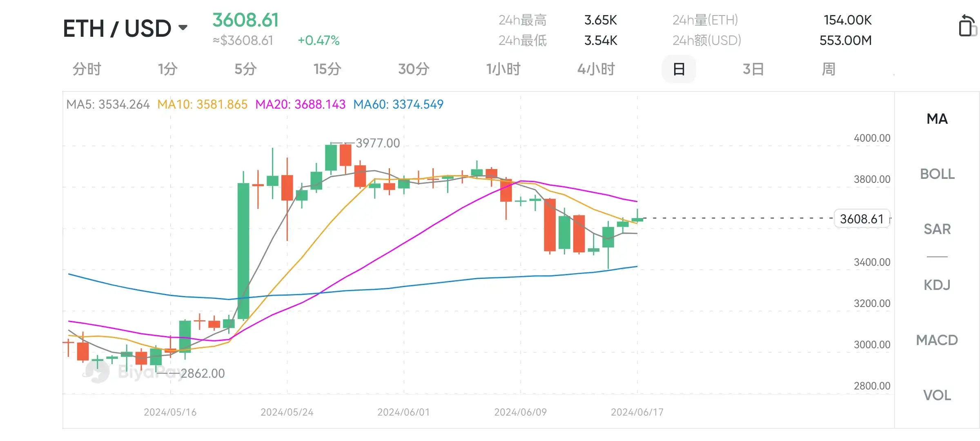The height and width of the screenshot is (441, 980).
Task: Select the 日 daily timeframe
Action: [x=679, y=69]
